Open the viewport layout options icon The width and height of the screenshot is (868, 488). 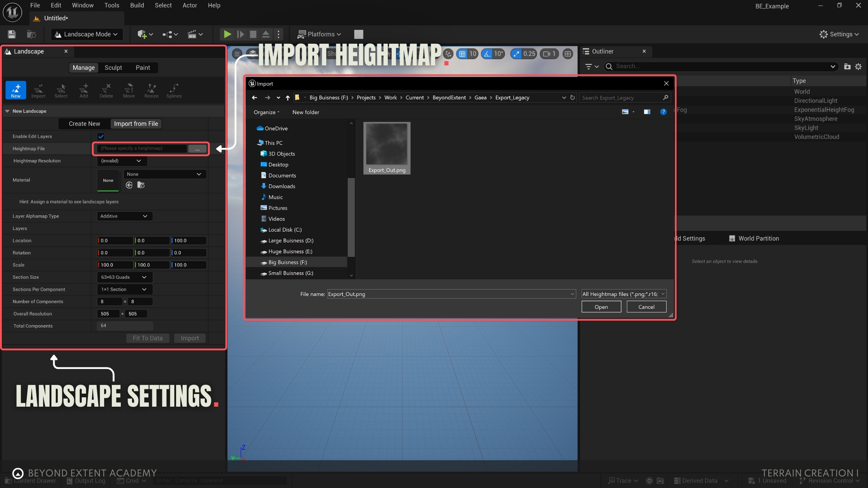tap(568, 54)
